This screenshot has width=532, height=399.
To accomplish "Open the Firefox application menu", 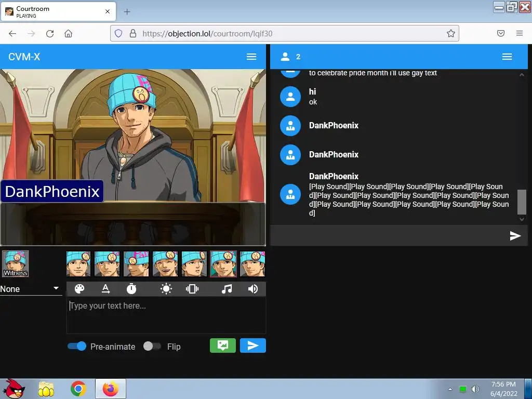I will [x=520, y=33].
